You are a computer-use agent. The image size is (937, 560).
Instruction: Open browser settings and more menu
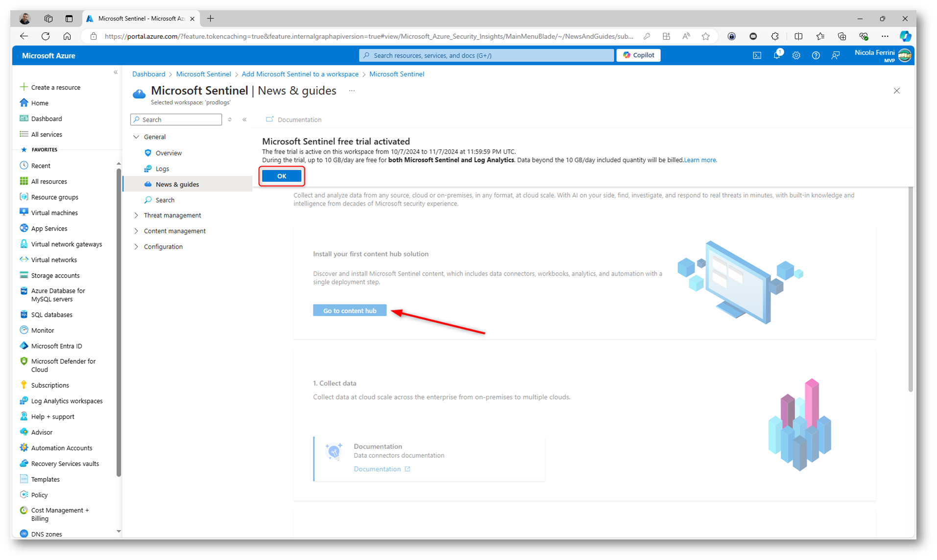point(885,36)
